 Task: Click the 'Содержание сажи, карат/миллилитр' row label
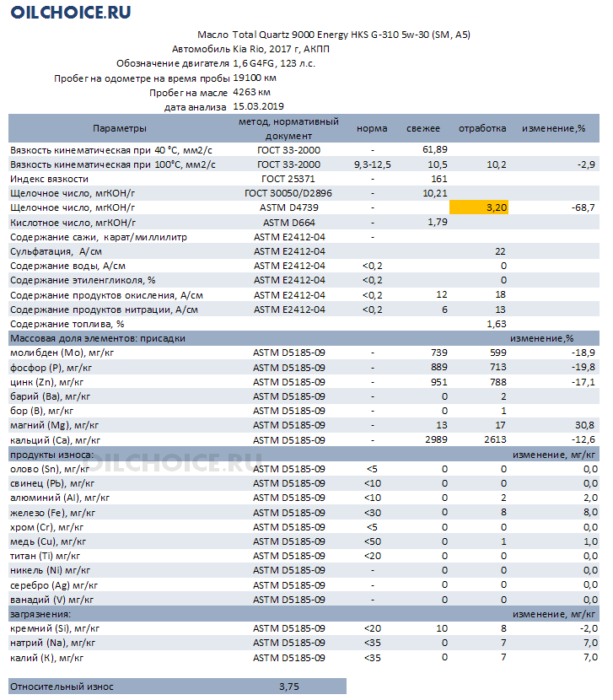(x=98, y=237)
